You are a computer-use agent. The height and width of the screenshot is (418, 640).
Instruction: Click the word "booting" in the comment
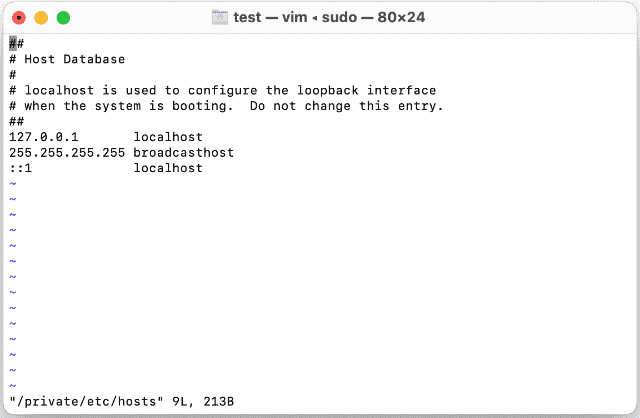203,106
